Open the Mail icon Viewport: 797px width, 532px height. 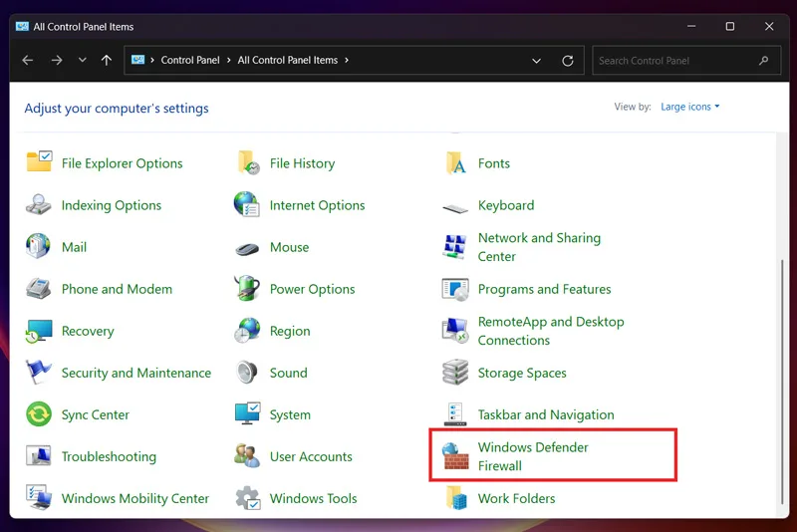point(38,246)
